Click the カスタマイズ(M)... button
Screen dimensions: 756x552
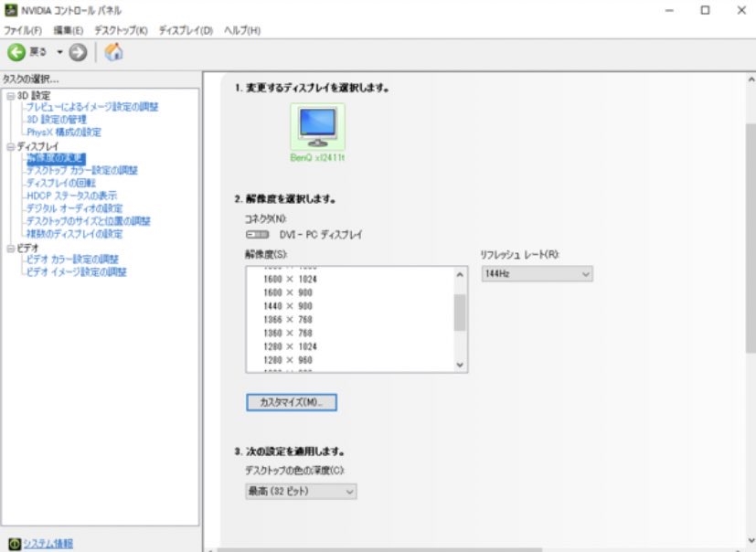pos(292,402)
